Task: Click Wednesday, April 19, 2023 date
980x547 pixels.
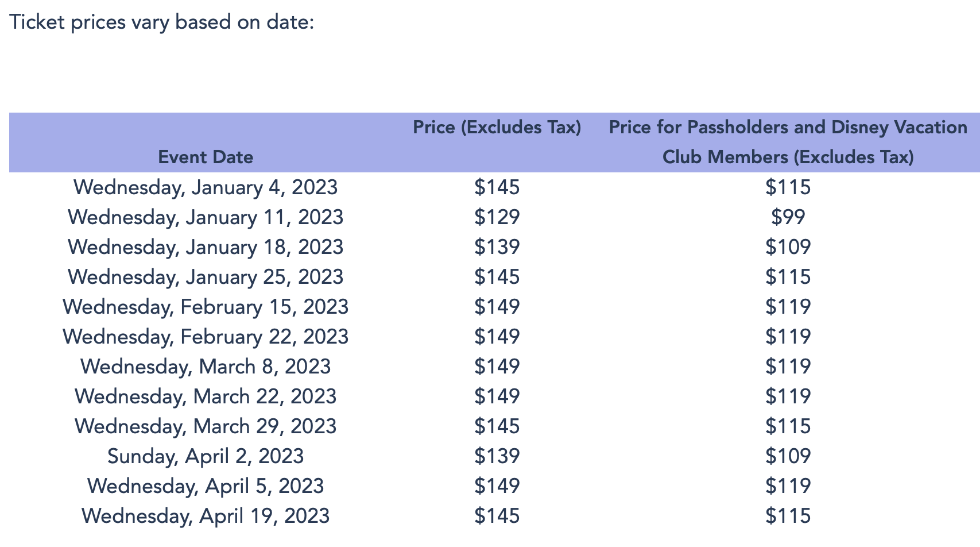Action: [x=206, y=516]
